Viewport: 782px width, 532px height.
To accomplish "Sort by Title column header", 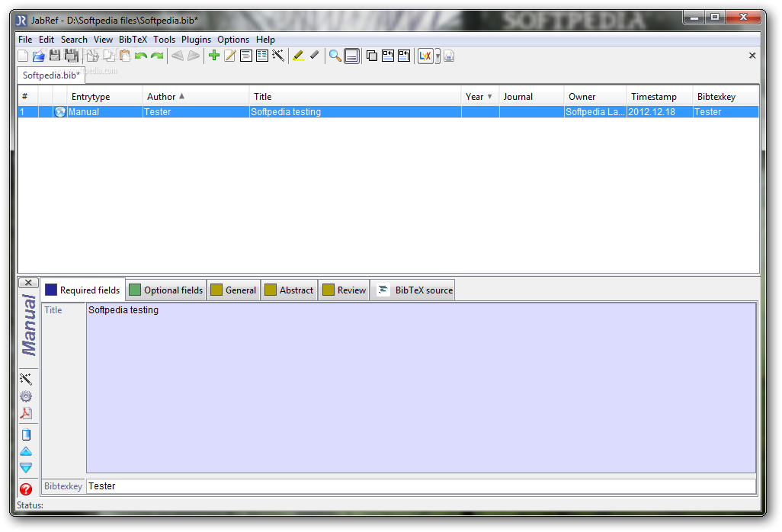I will click(x=354, y=96).
